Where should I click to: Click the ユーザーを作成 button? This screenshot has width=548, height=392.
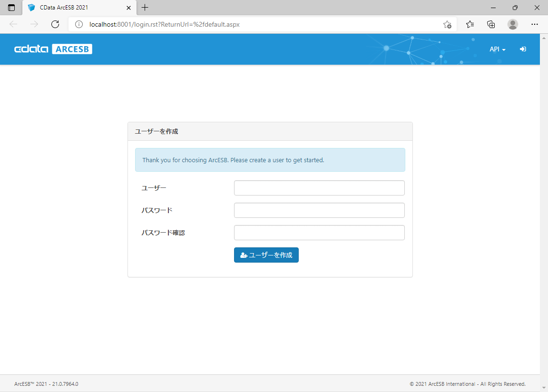coord(266,255)
